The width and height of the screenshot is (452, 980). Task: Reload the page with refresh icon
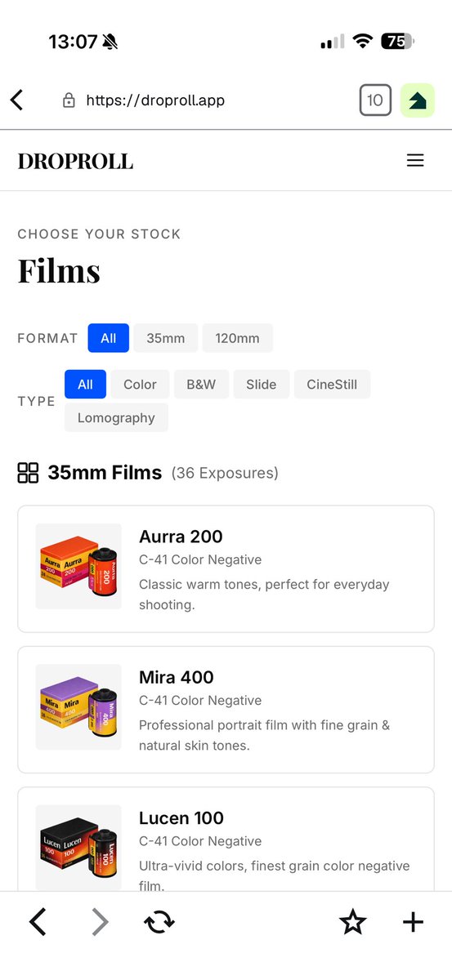159,922
